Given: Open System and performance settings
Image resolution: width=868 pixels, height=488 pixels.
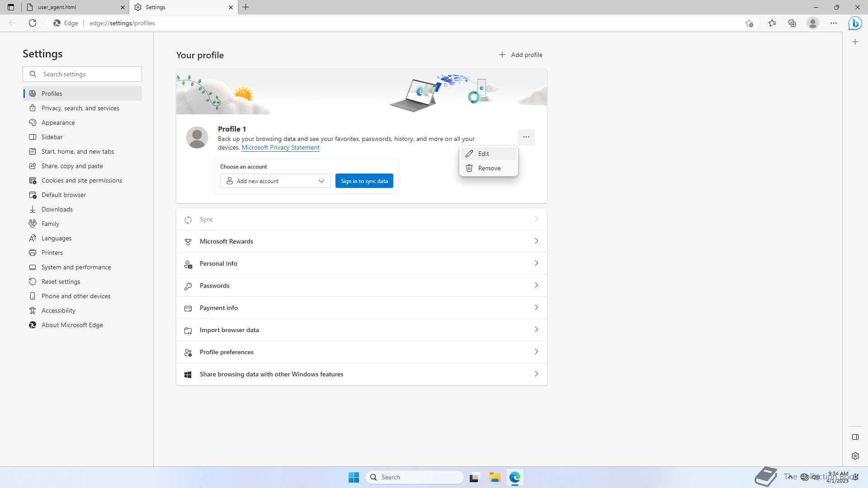Looking at the screenshot, I should pyautogui.click(x=82, y=267).
